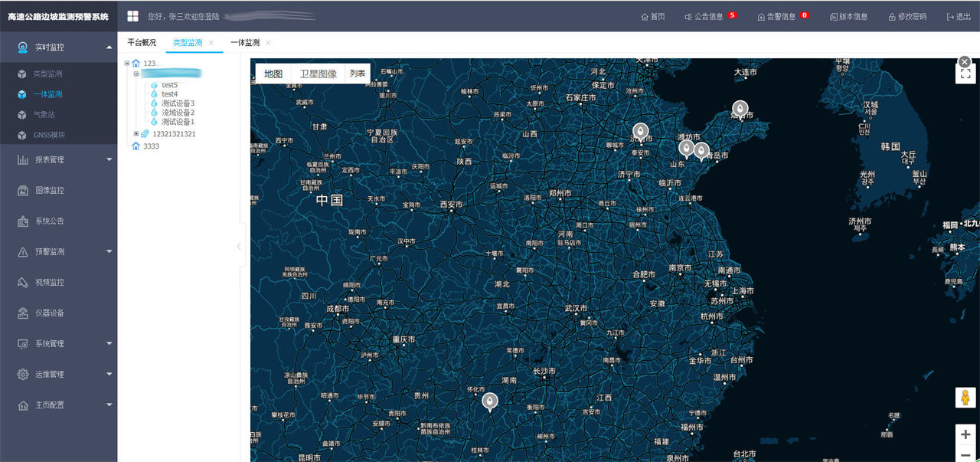Viewport: 980px width, 462px height.
Task: Click the Street View pegman icon
Action: (965, 398)
